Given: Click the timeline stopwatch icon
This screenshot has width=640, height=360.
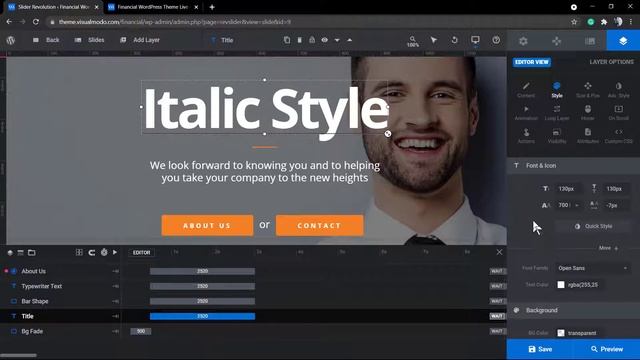Looking at the screenshot, I should (x=104, y=252).
